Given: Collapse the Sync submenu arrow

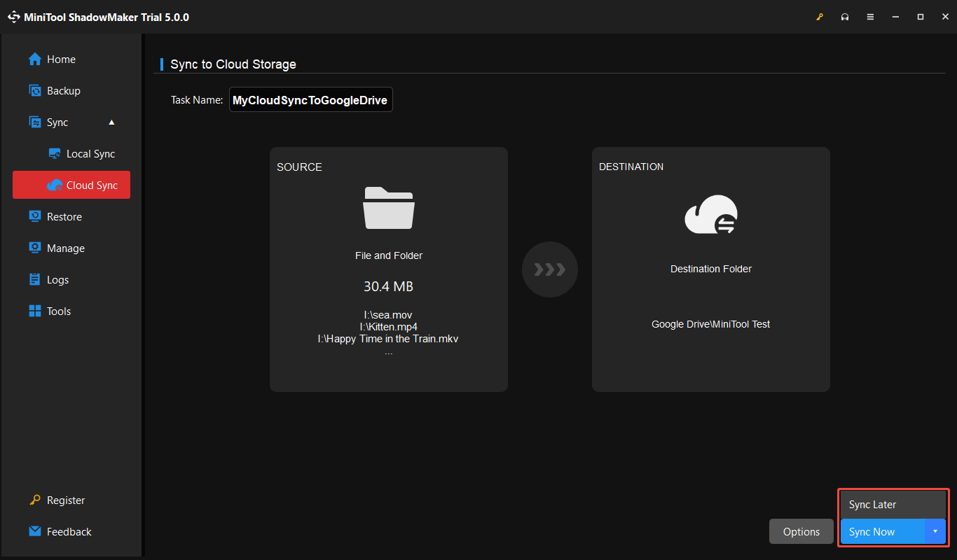Looking at the screenshot, I should (111, 122).
